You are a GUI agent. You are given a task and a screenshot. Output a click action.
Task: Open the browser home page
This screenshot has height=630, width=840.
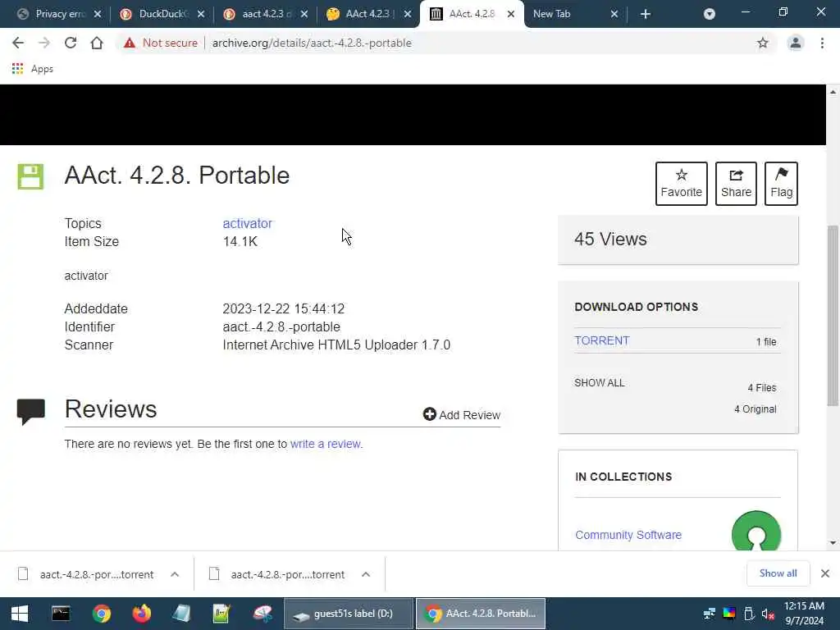point(97,43)
